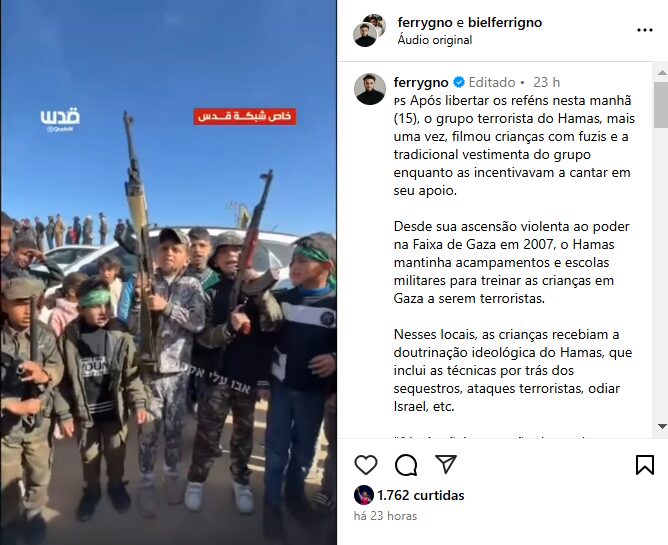668x545 pixels.
Task: Save the post with the bookmark icon
Action: point(645,464)
